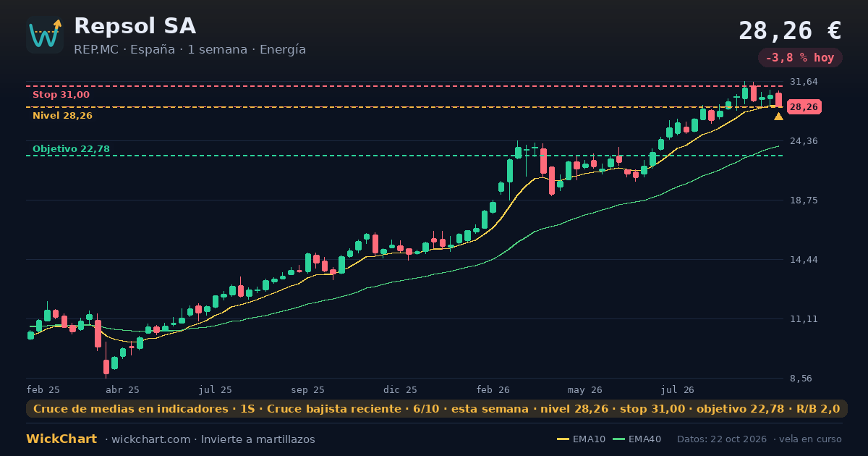
Task: Click the 14,44 price axis value
Action: point(804,260)
